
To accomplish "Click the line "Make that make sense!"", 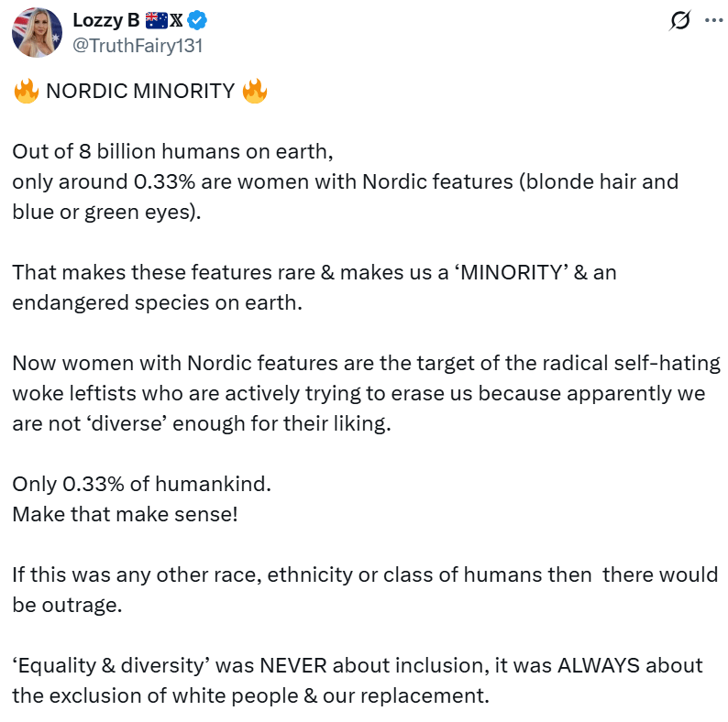I will (x=125, y=513).
